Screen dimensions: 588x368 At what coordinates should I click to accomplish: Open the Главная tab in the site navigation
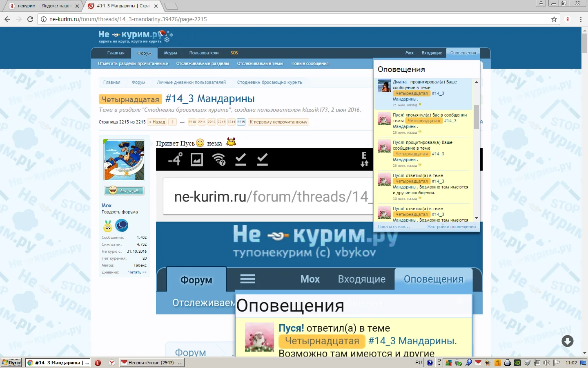pos(116,53)
